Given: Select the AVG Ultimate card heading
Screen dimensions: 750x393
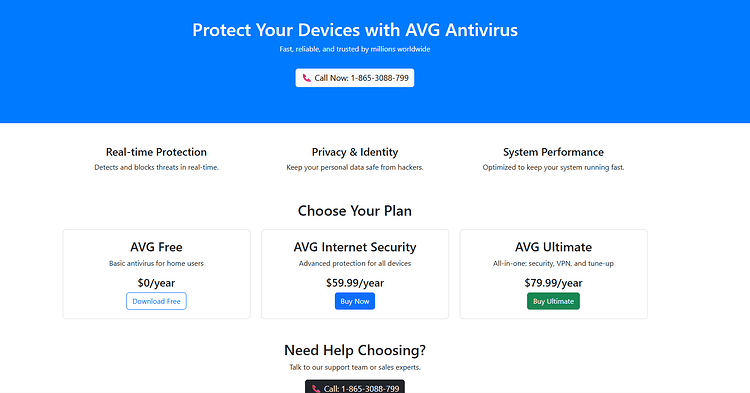Looking at the screenshot, I should pyautogui.click(x=553, y=247).
